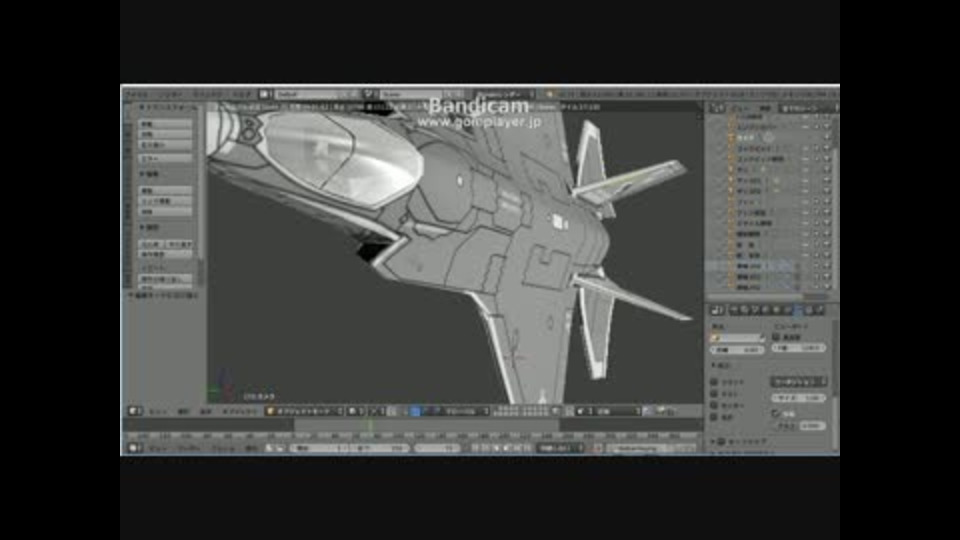Click the 削除 (Delete) button
The width and height of the screenshot is (960, 540).
point(166,212)
